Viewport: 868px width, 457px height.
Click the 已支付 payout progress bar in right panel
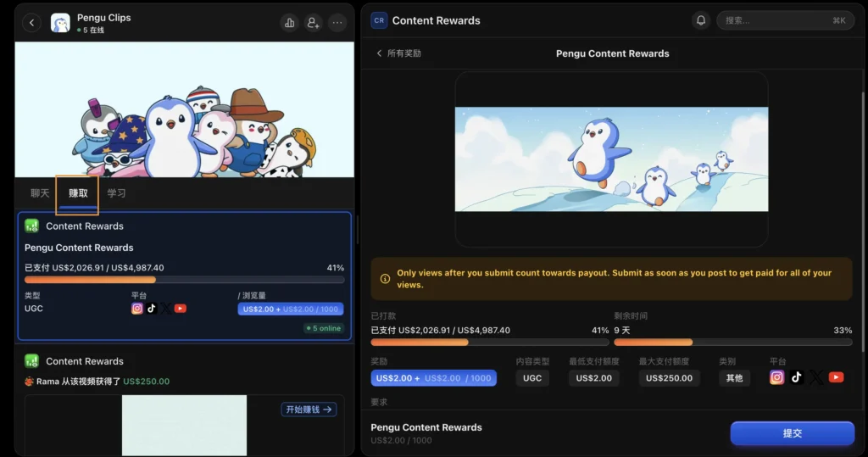click(490, 343)
